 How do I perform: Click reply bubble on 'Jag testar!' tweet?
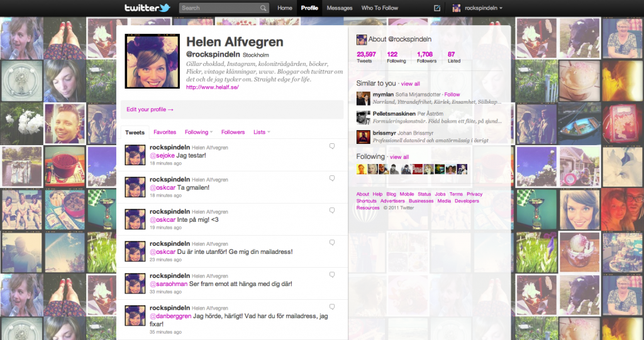click(332, 146)
